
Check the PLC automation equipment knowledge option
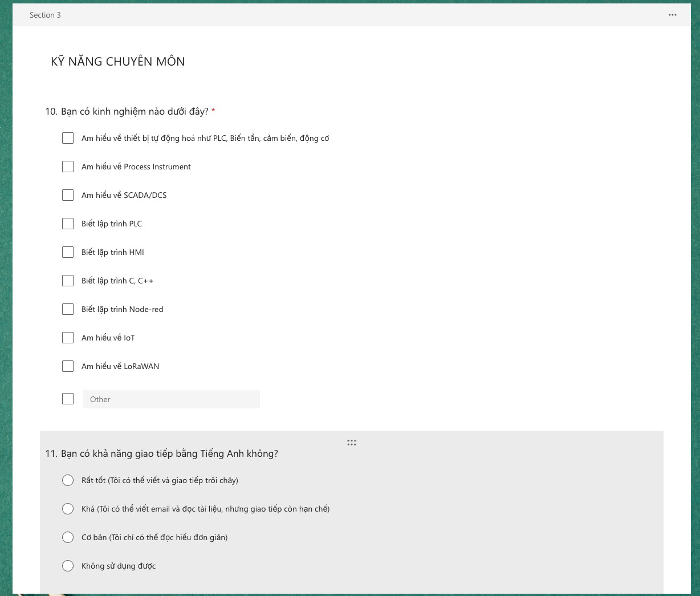68,138
